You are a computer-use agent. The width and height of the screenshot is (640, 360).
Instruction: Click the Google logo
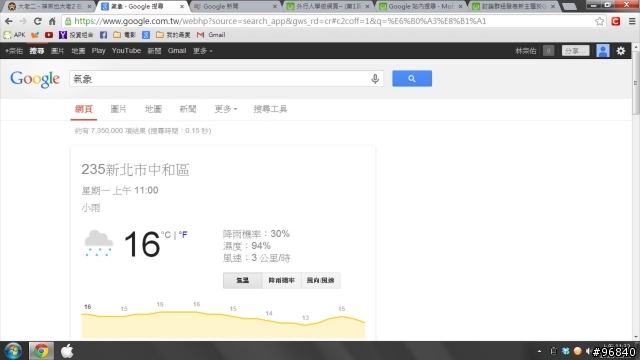35,79
